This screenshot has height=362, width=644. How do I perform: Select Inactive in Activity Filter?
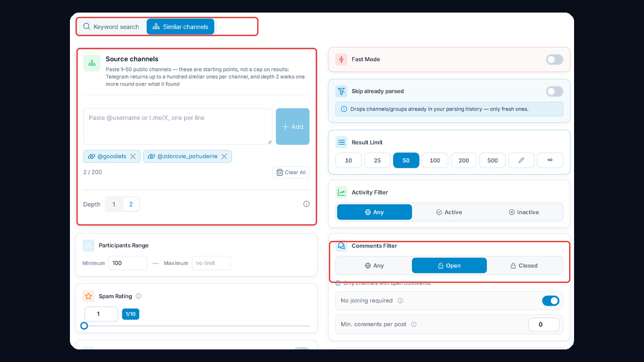coord(524,212)
